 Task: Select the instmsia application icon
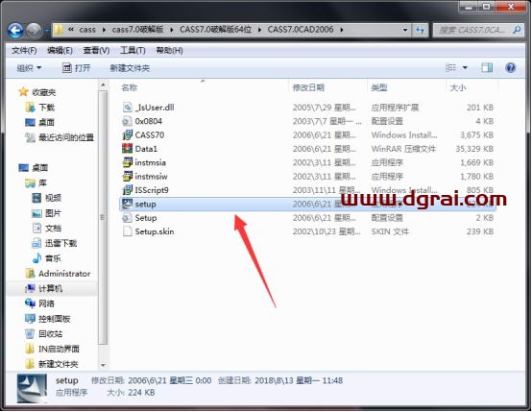click(x=127, y=162)
